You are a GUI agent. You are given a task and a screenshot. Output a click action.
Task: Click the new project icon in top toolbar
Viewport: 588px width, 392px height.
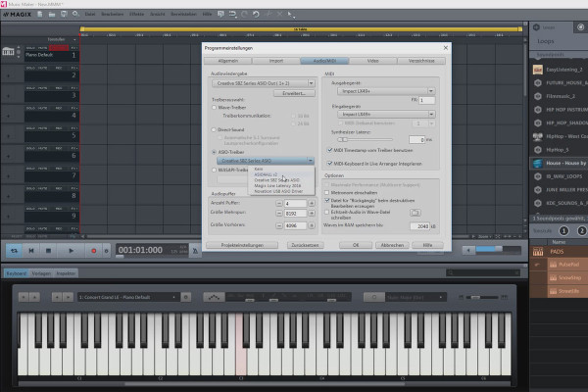(40, 15)
